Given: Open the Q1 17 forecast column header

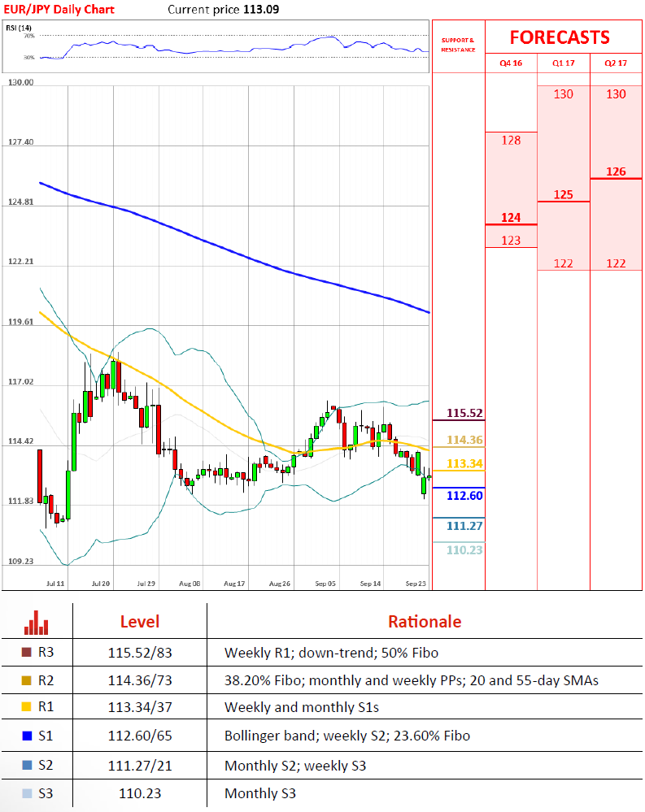Looking at the screenshot, I should (x=563, y=63).
